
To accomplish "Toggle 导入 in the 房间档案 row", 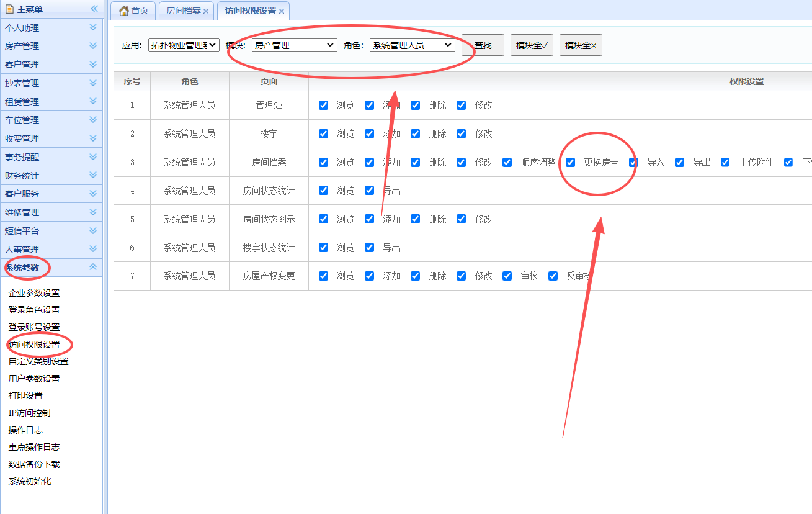I will pyautogui.click(x=633, y=162).
